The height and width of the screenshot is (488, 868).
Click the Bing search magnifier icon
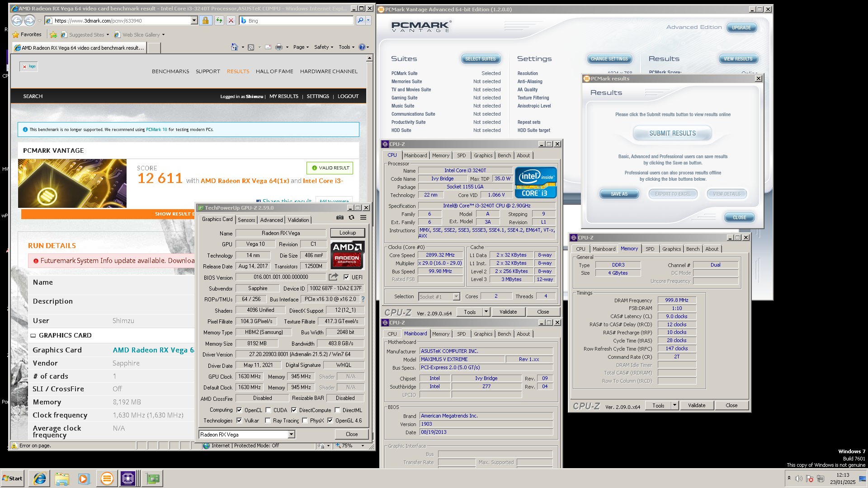[x=360, y=20]
